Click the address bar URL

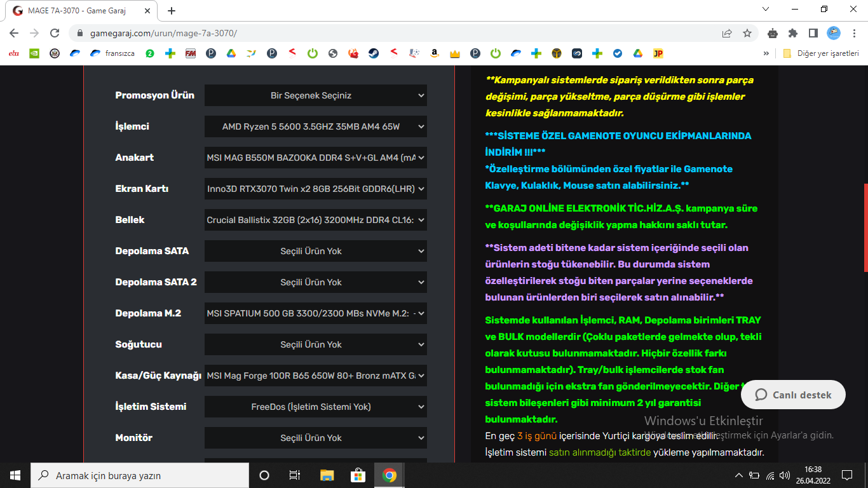click(x=164, y=33)
